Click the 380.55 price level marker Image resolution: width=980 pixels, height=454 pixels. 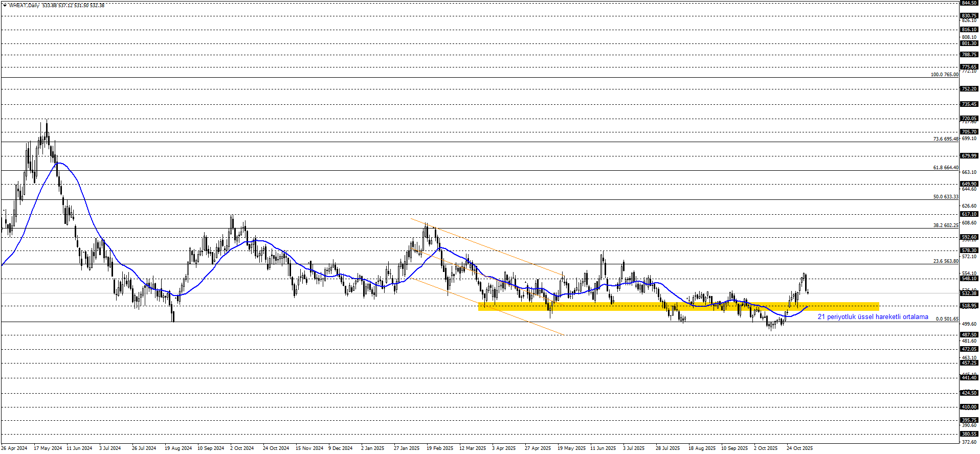pyautogui.click(x=969, y=434)
